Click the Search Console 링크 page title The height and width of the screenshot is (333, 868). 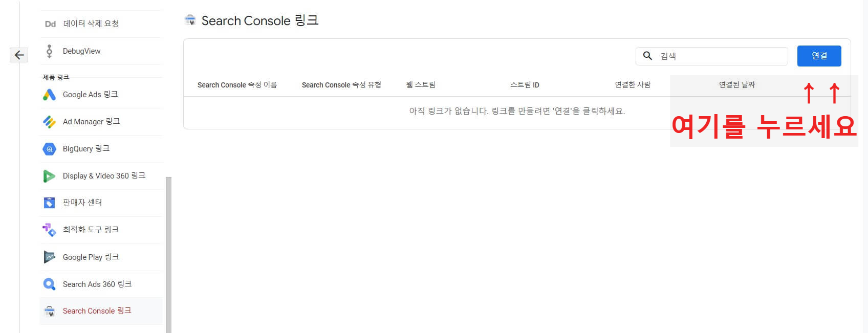click(260, 20)
